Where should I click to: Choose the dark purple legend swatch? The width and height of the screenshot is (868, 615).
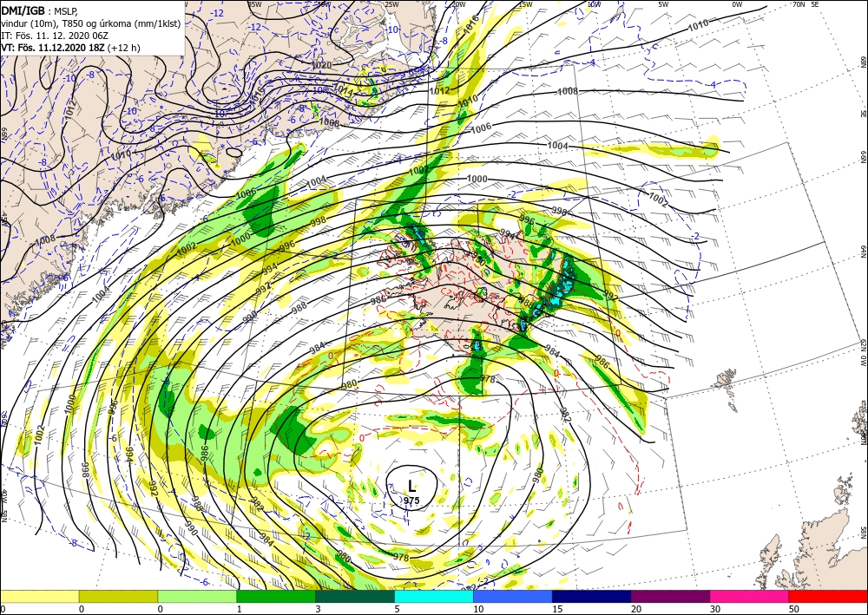670,596
